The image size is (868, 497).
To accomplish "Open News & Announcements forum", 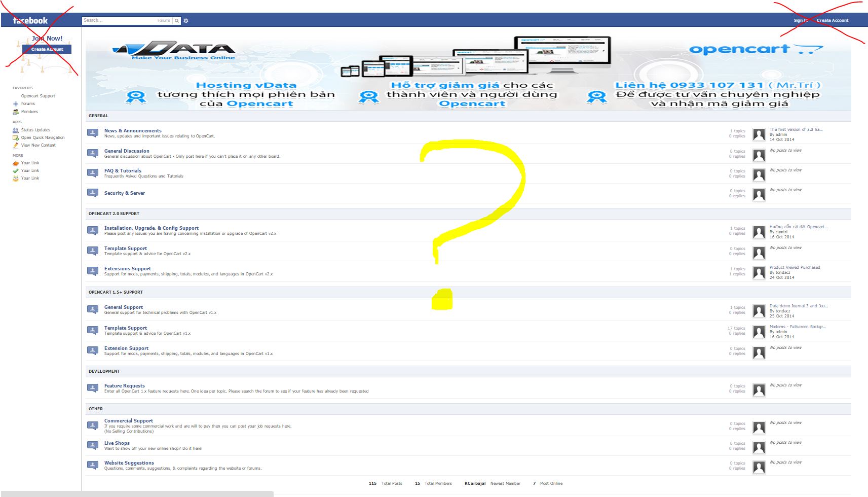I will [x=133, y=131].
